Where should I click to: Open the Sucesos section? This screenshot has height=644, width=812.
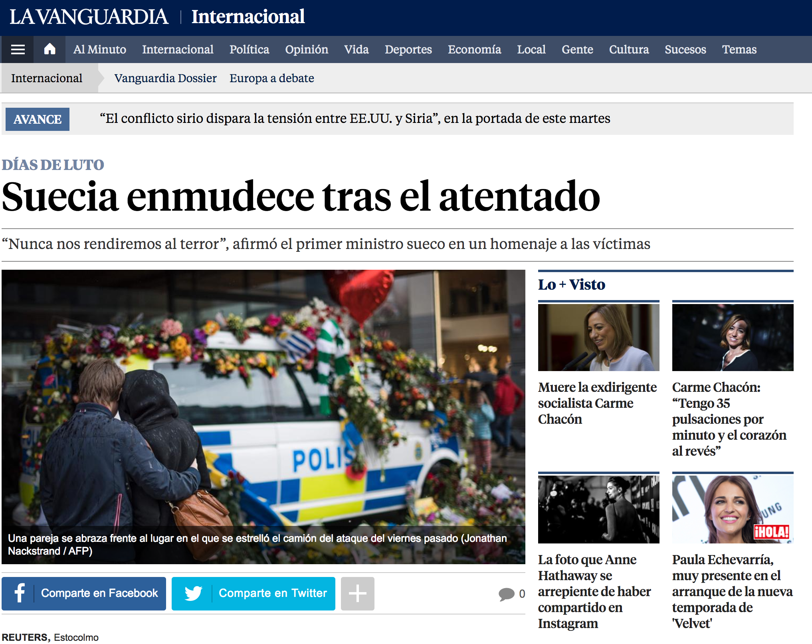pos(685,49)
